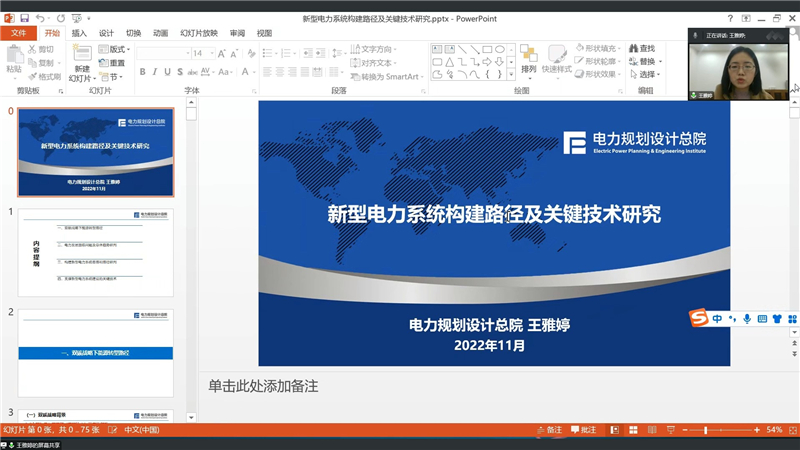
Task: Select the Right Arrow shape in gallery
Action: click(x=487, y=62)
